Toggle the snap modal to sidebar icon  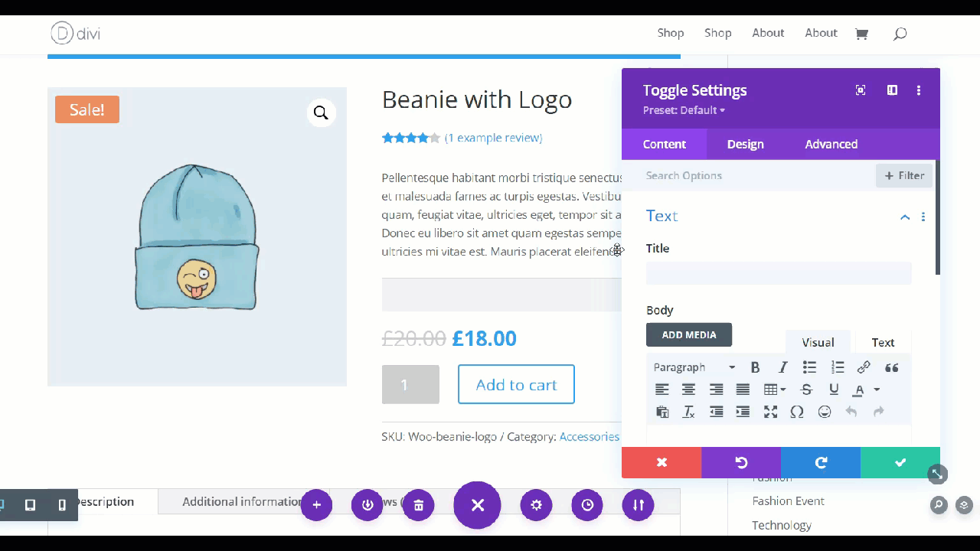tap(892, 90)
